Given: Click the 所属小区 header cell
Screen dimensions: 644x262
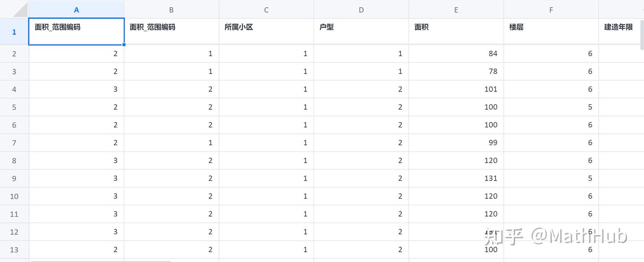Looking at the screenshot, I should pyautogui.click(x=266, y=31).
